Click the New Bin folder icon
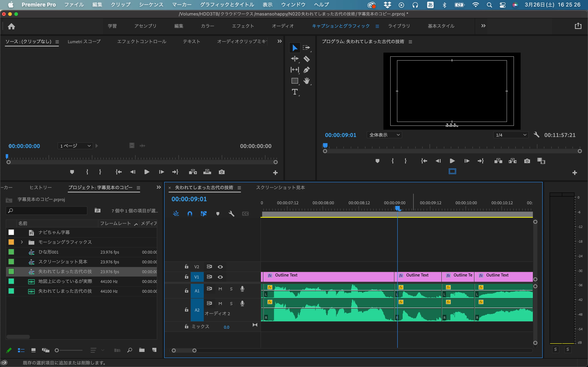The width and height of the screenshot is (588, 367). 142,350
